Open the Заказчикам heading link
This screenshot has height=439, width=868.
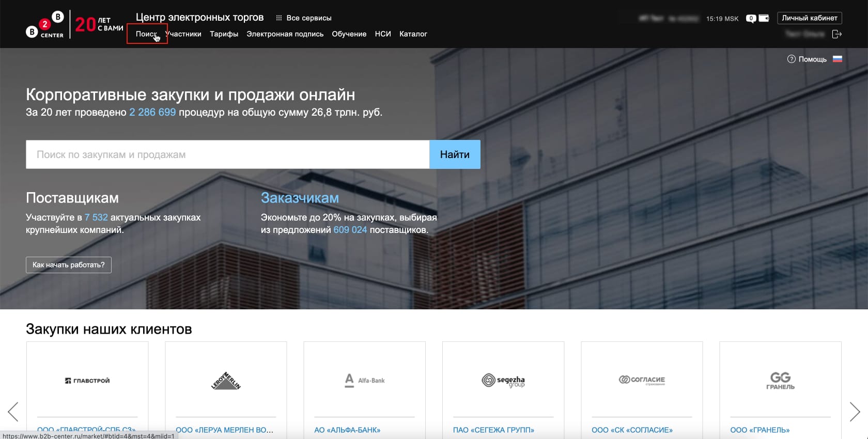tap(300, 198)
